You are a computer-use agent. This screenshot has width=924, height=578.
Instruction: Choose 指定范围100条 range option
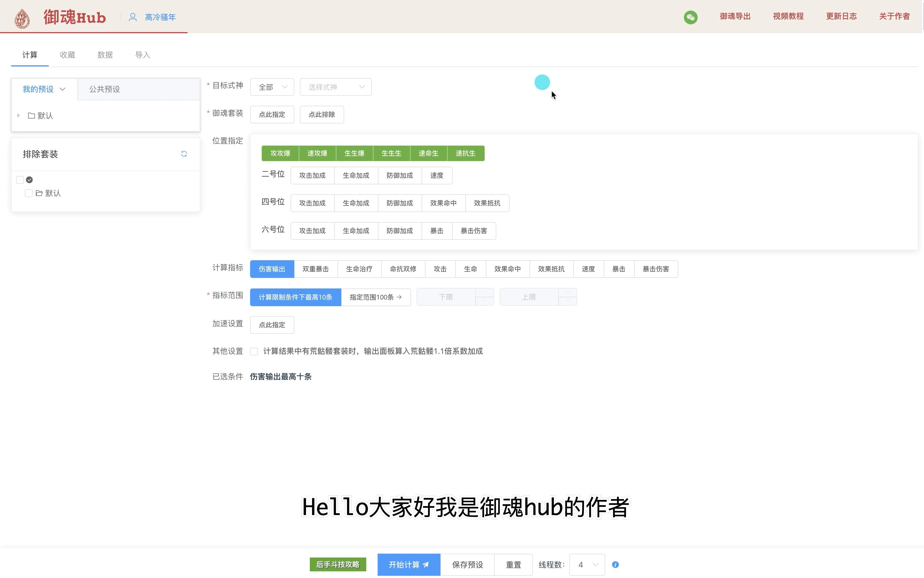(x=376, y=297)
